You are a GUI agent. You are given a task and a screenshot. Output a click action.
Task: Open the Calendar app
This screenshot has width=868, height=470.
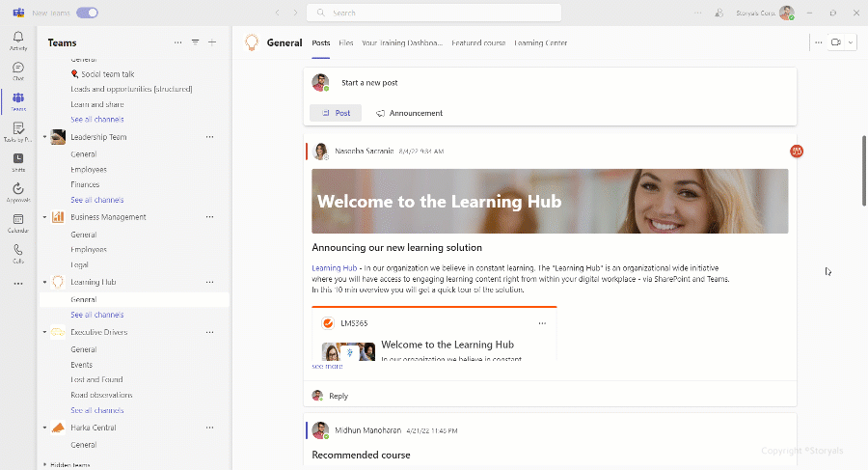(18, 223)
